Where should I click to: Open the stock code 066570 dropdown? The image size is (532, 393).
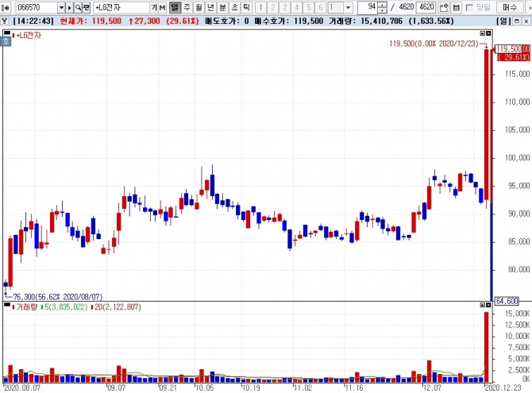click(61, 7)
